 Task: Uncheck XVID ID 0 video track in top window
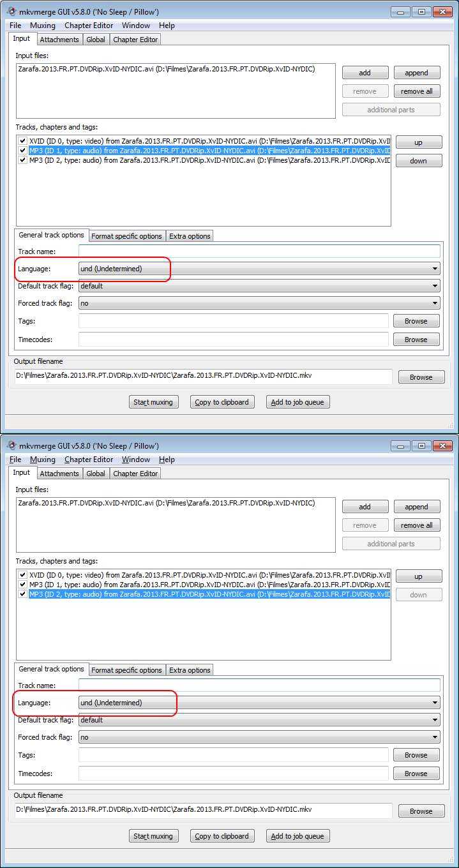(x=23, y=141)
